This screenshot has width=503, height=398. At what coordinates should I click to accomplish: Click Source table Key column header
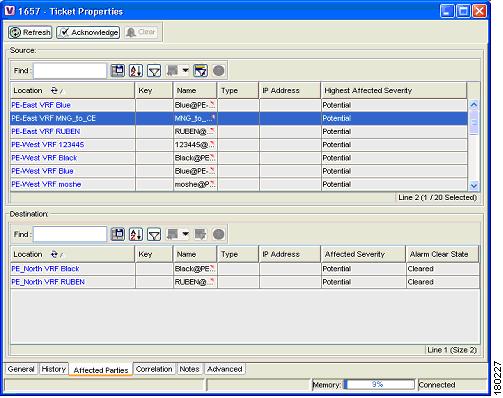coord(154,90)
